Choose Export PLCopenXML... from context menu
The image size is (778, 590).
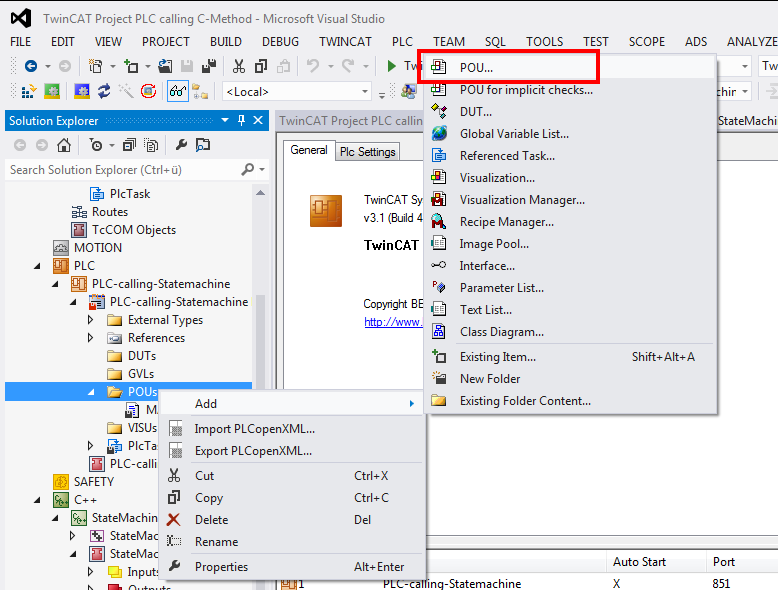pos(293,451)
